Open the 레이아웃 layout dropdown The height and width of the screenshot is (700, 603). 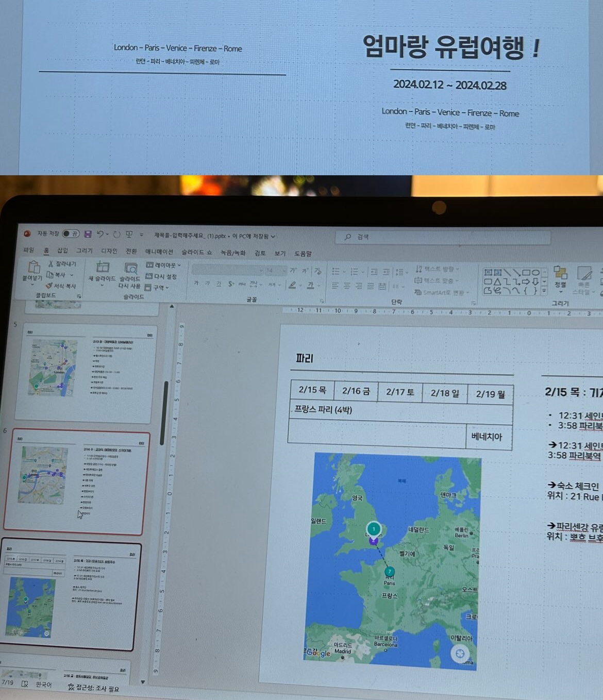[164, 265]
